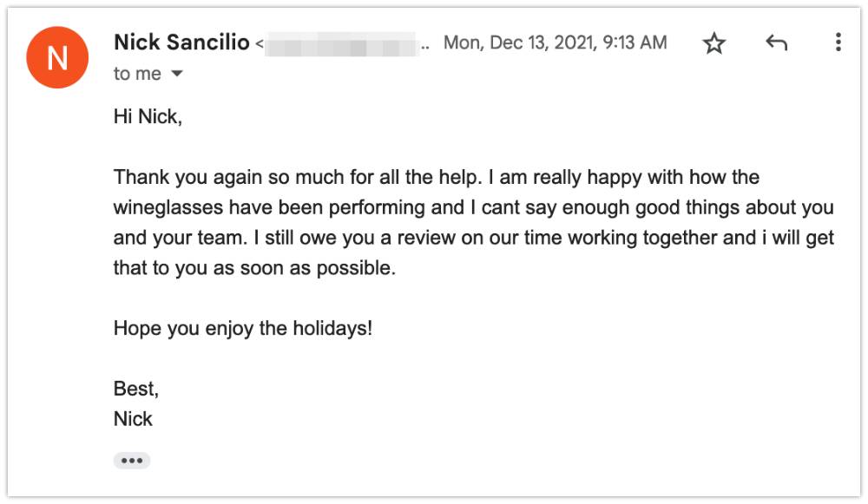
Task: Click the blurred sender email address
Action: 340,44
